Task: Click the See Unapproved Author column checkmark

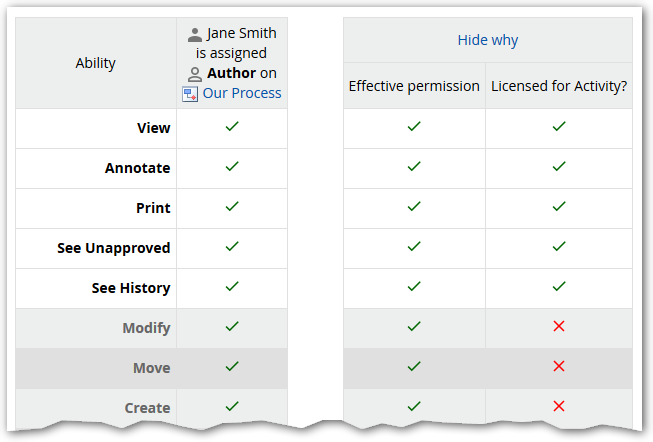Action: pyautogui.click(x=232, y=247)
